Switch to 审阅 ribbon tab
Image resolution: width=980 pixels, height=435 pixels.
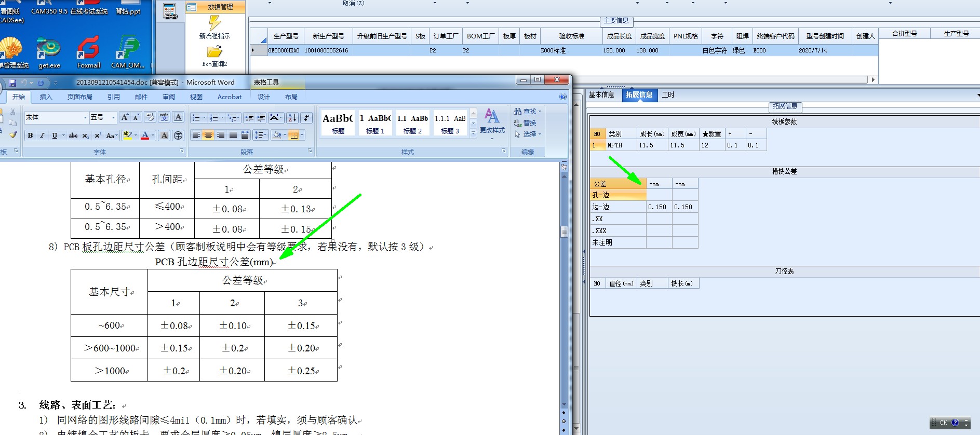(x=169, y=97)
